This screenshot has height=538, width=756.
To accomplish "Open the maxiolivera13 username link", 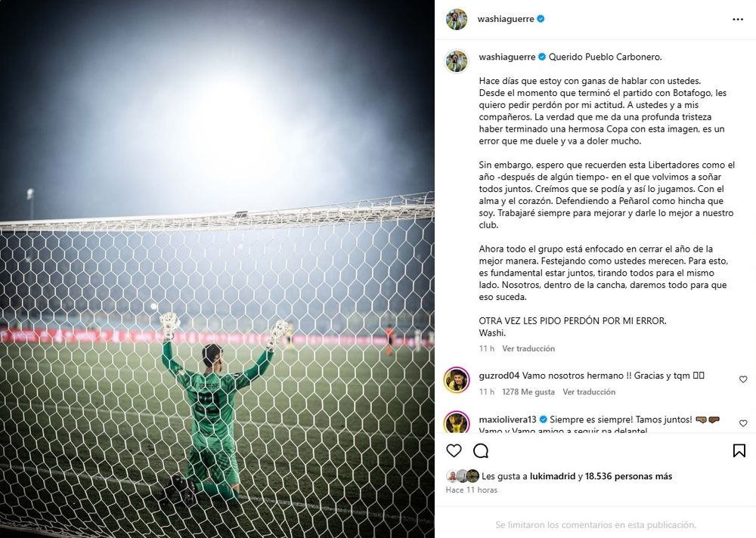I will (507, 419).
